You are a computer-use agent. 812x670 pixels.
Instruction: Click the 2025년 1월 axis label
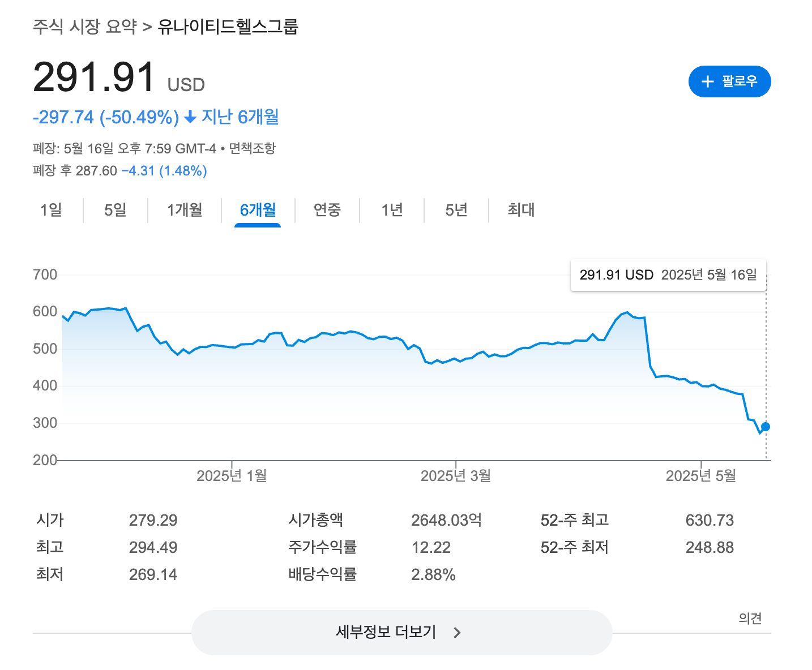[x=232, y=476]
